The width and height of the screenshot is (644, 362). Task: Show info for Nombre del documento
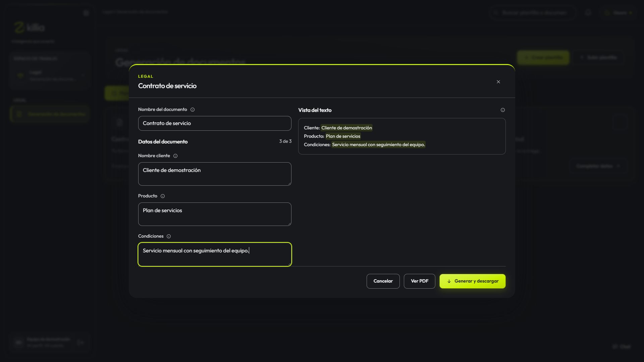[193, 110]
